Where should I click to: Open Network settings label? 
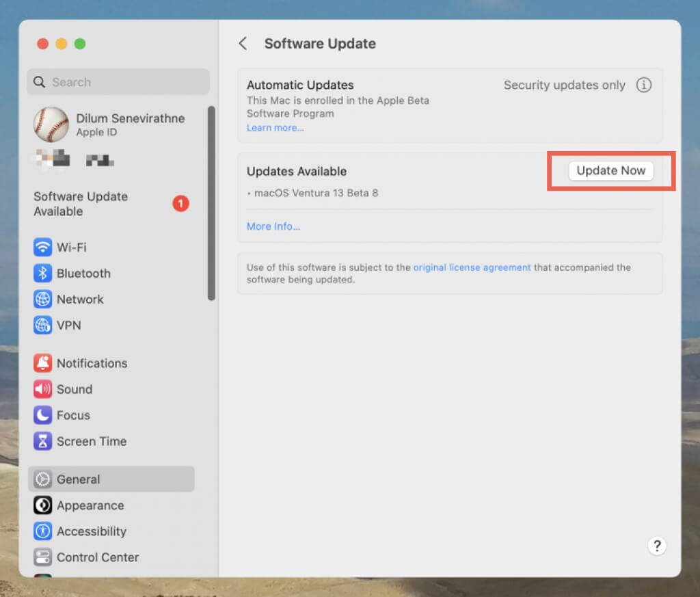click(80, 299)
